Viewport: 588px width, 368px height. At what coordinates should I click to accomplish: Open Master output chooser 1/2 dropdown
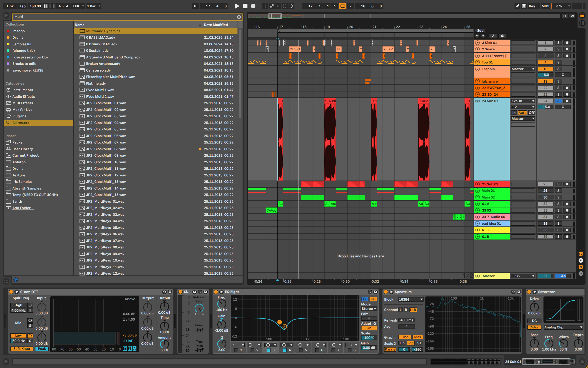(523, 276)
